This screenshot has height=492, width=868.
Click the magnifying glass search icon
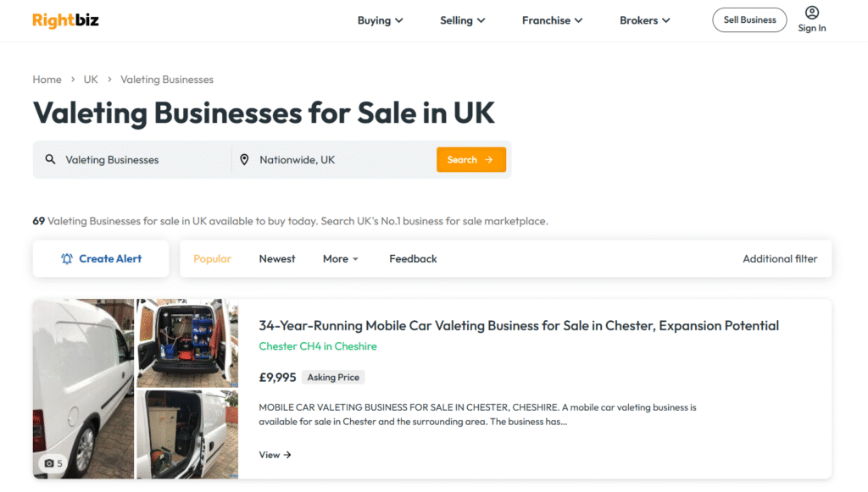click(x=51, y=159)
